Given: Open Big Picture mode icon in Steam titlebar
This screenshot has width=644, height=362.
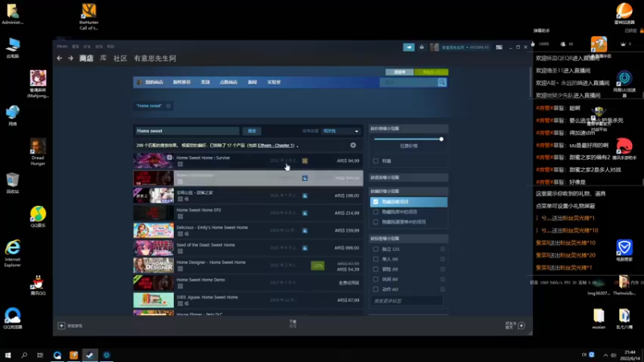Looking at the screenshot, I should [x=499, y=47].
